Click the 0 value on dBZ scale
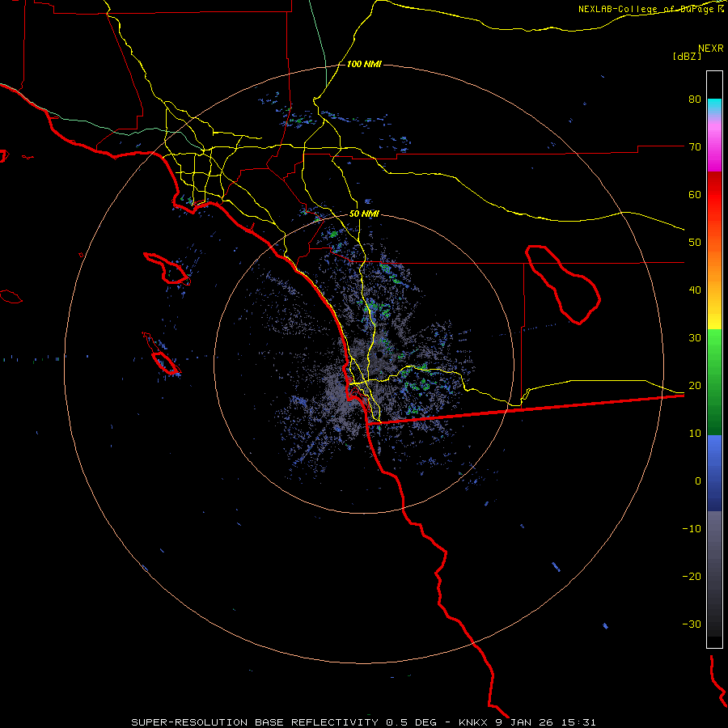This screenshot has width=728, height=728. pyautogui.click(x=698, y=481)
